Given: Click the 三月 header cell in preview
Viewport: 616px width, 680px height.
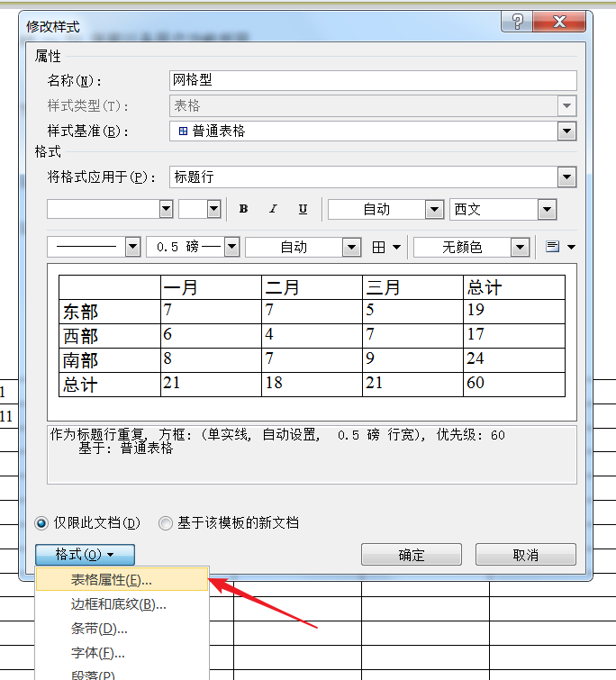Looking at the screenshot, I should pos(412,287).
